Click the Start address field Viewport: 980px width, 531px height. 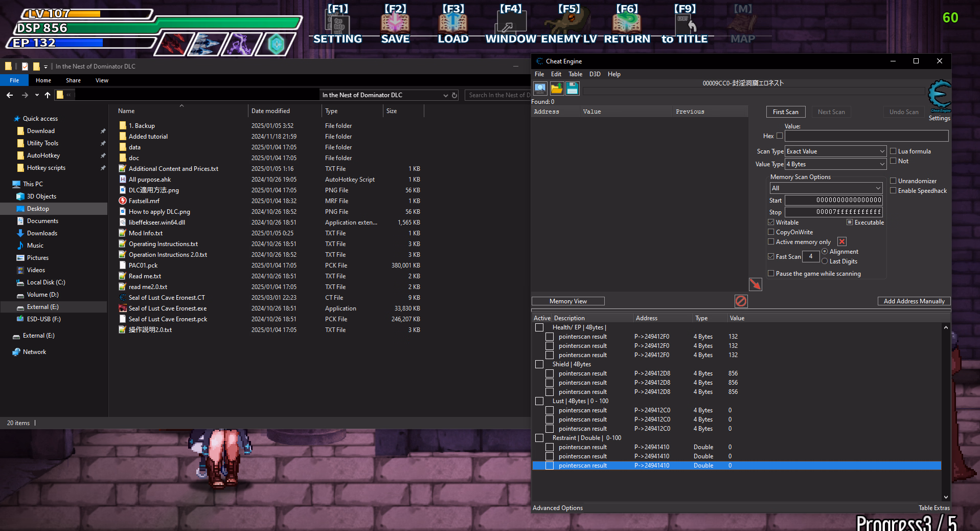(834, 200)
